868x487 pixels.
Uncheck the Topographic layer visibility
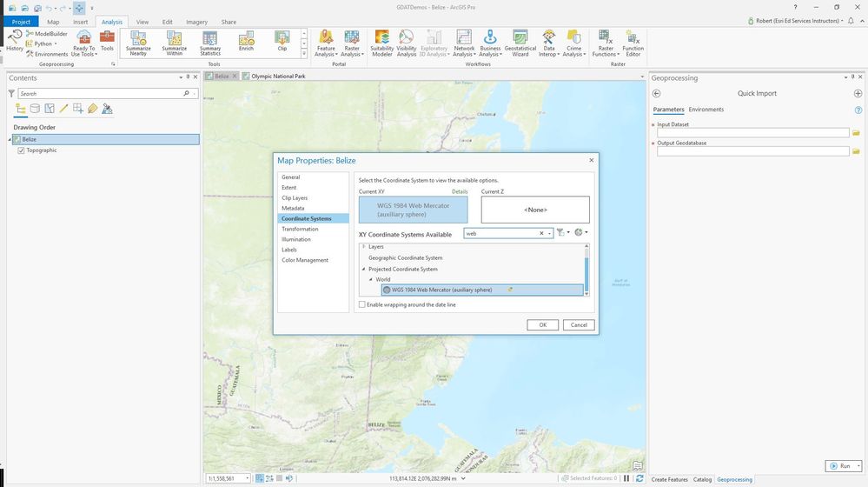(22, 150)
